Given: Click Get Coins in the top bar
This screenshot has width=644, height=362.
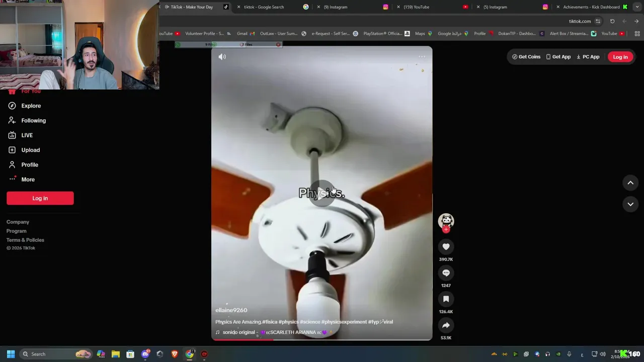Looking at the screenshot, I should 526,57.
